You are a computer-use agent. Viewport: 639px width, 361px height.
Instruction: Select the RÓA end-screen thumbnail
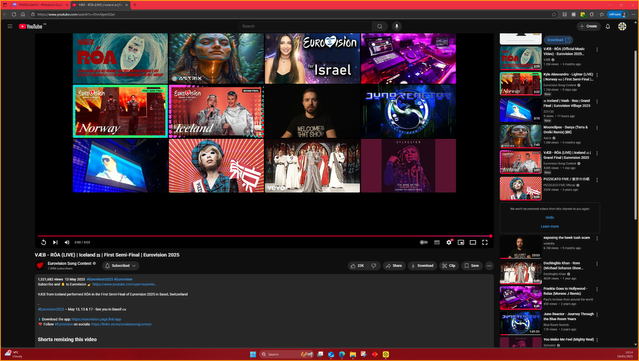coord(120,59)
